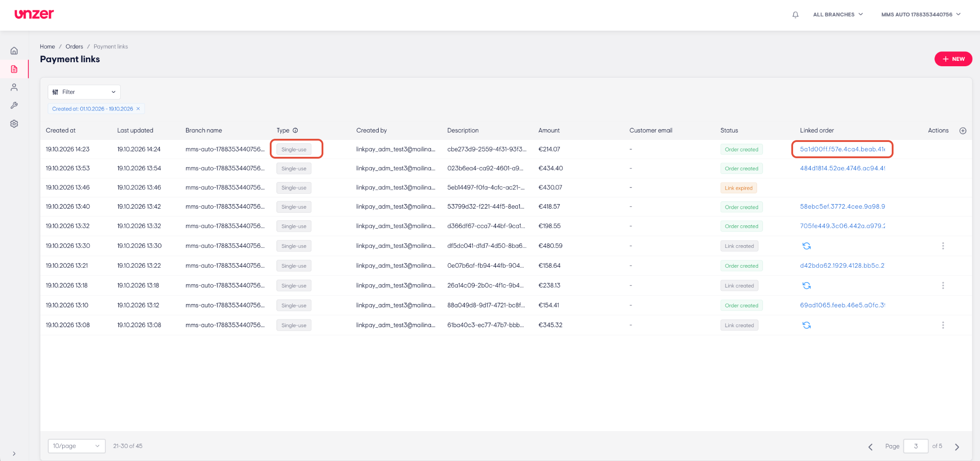Refresh linked order for €480.59 row

click(807, 246)
